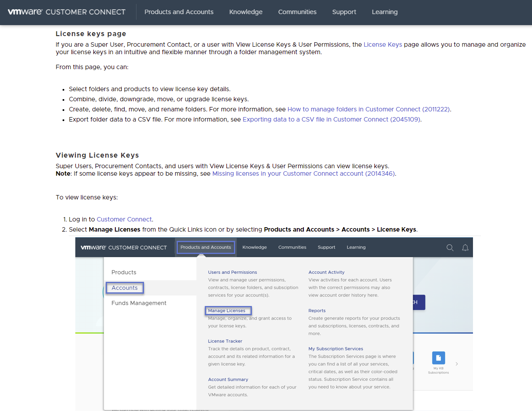Click License Tracker in embedded menu
532x413 pixels.
pos(225,341)
